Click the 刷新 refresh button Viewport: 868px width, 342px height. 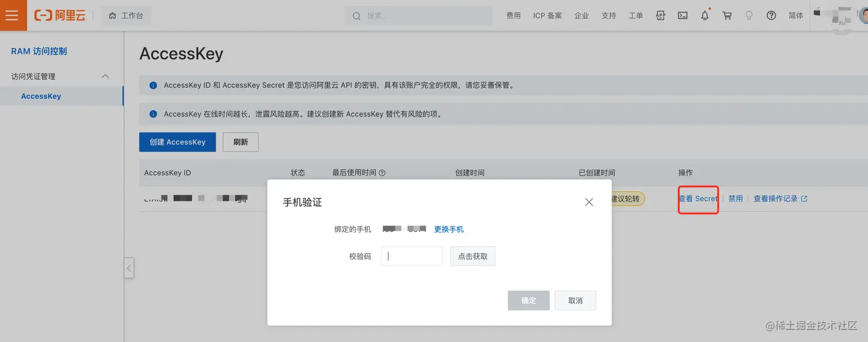pyautogui.click(x=241, y=142)
